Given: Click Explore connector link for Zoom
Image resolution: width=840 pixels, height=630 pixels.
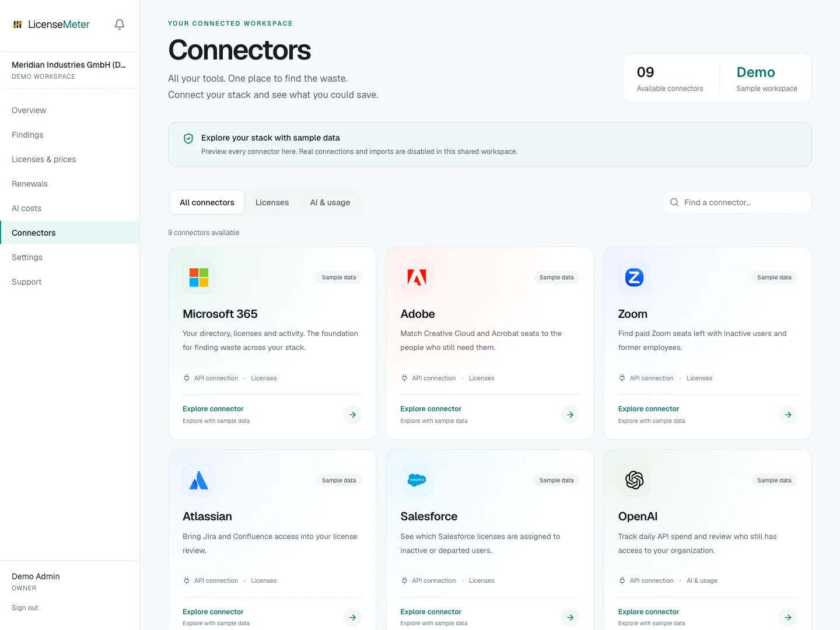Looking at the screenshot, I should pos(649,409).
